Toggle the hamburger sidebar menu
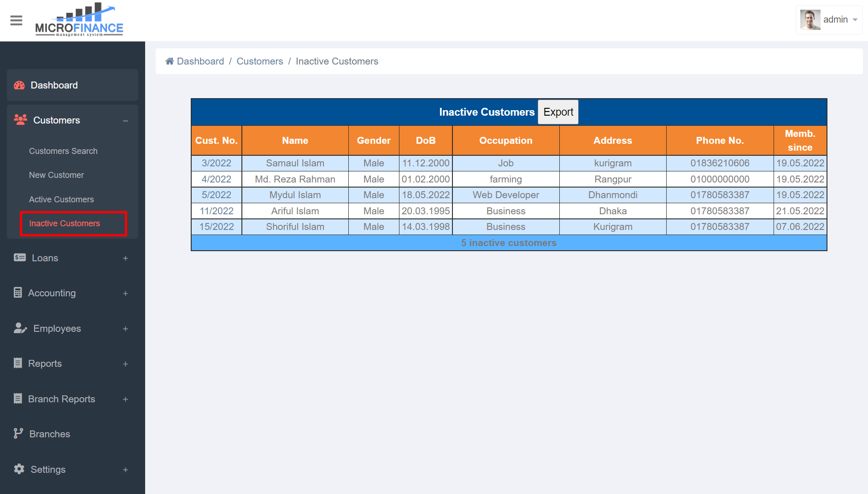The height and width of the screenshot is (494, 868). click(x=16, y=20)
